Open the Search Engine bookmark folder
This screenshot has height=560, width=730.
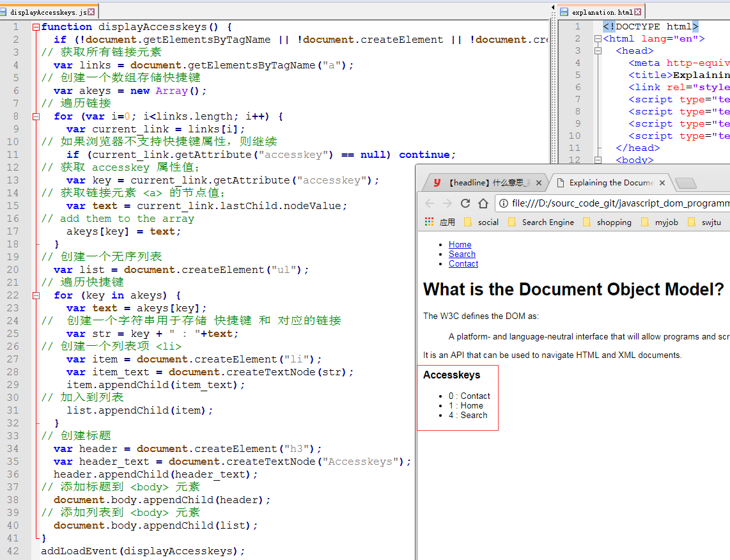tap(541, 222)
